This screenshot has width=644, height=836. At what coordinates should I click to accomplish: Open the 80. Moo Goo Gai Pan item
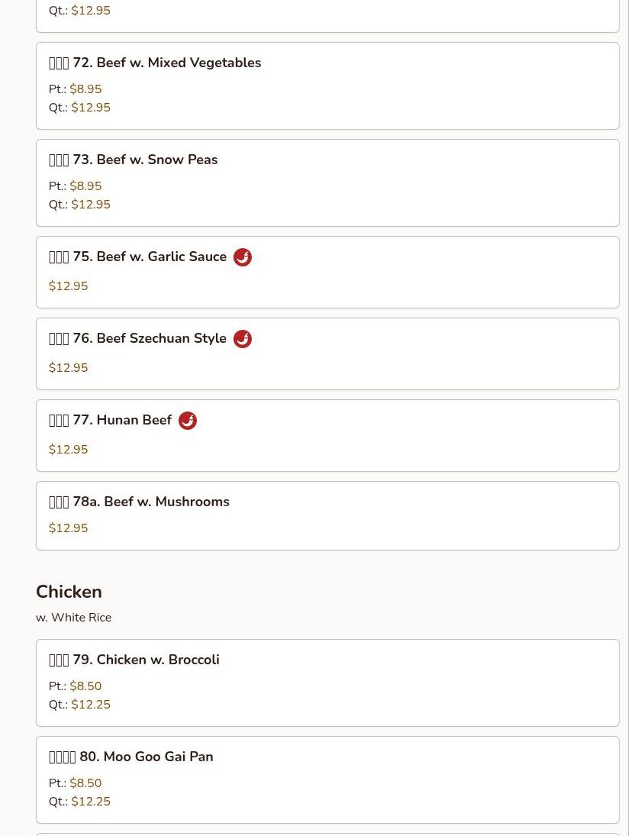pyautogui.click(x=327, y=780)
